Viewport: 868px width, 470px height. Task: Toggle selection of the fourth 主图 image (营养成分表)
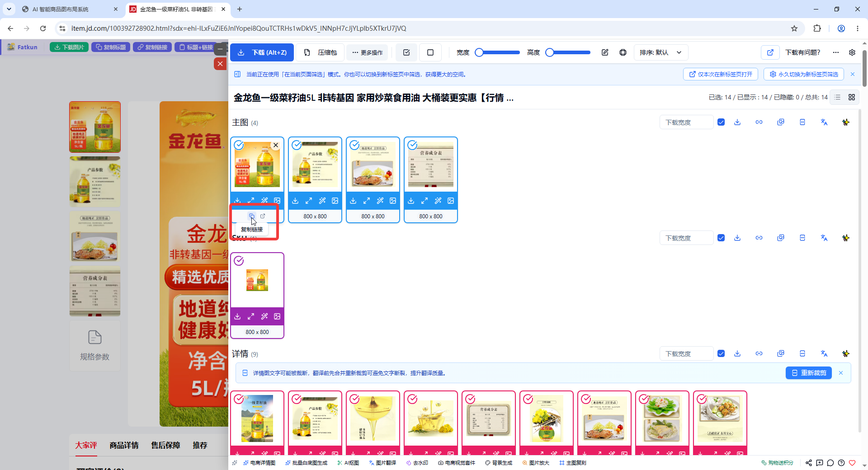(412, 145)
